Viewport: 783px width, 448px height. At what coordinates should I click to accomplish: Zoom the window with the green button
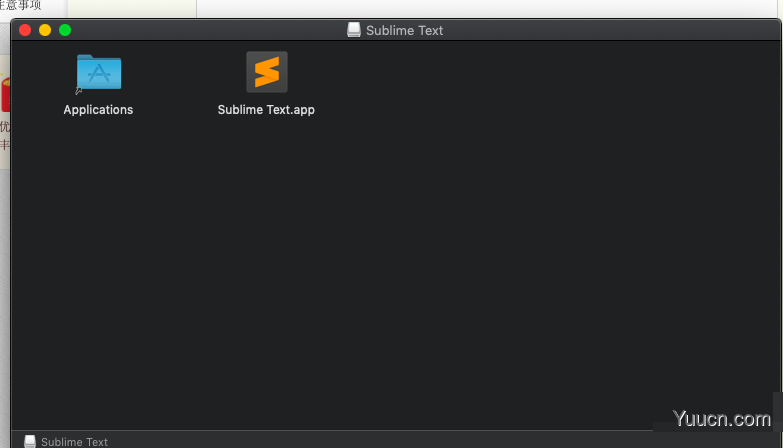(65, 30)
